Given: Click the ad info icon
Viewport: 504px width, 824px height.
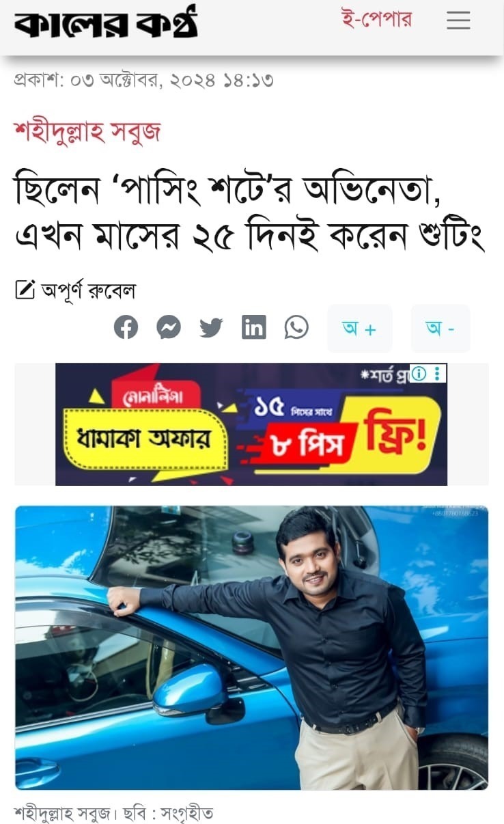Looking at the screenshot, I should 419,373.
